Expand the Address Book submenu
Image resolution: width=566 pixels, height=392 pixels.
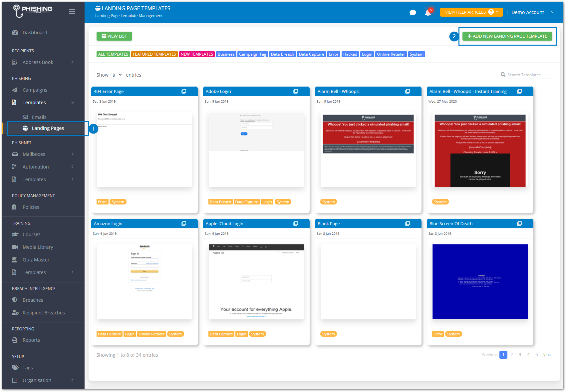(x=72, y=62)
